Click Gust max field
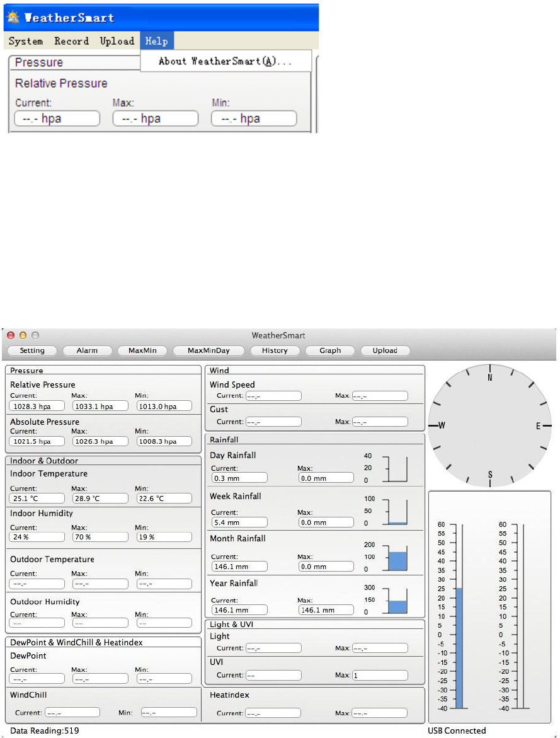This screenshot has height=738, width=560. coord(380,422)
